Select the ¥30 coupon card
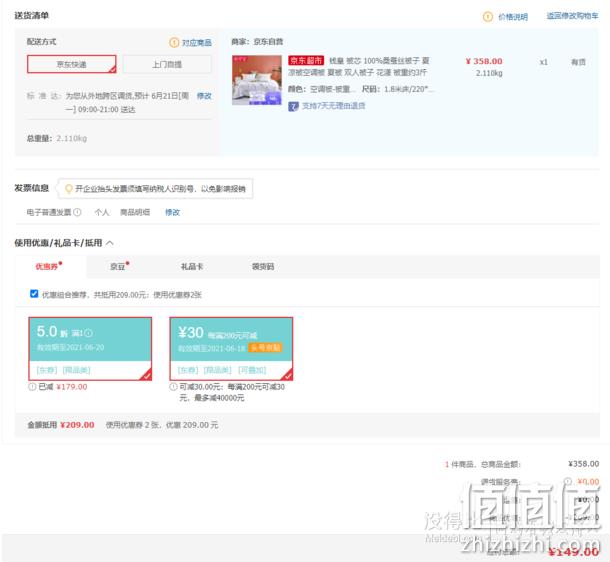This screenshot has width=610, height=562. click(231, 348)
